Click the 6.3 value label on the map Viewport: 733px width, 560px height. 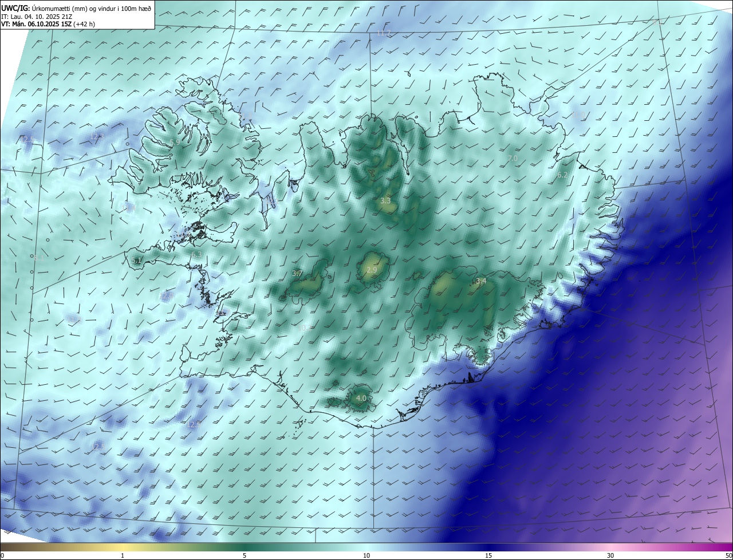pos(196,254)
